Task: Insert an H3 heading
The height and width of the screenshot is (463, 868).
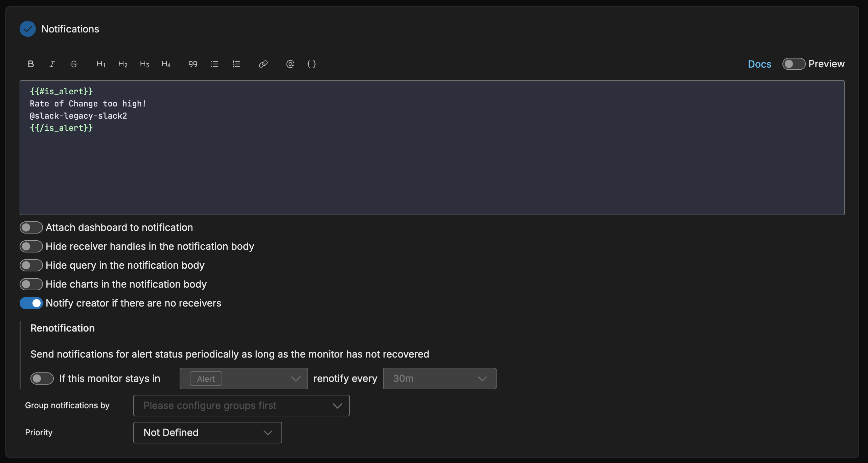Action: (144, 64)
